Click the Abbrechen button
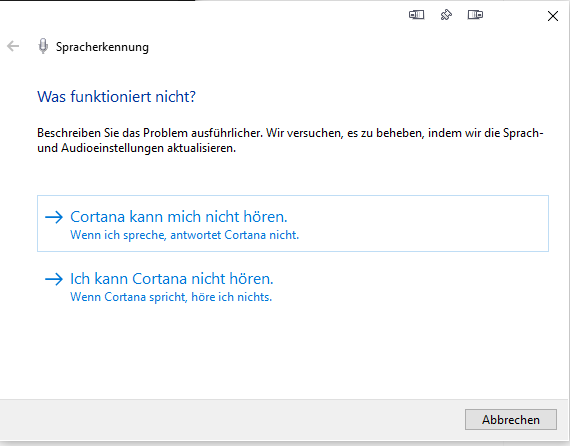The height and width of the screenshot is (446, 570). pos(511,419)
